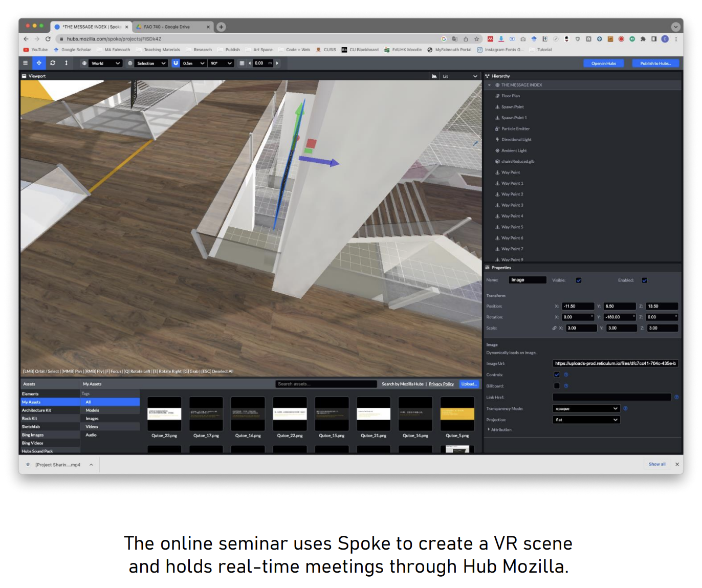Select the Translate move tool
The image size is (702, 588).
pyautogui.click(x=39, y=63)
